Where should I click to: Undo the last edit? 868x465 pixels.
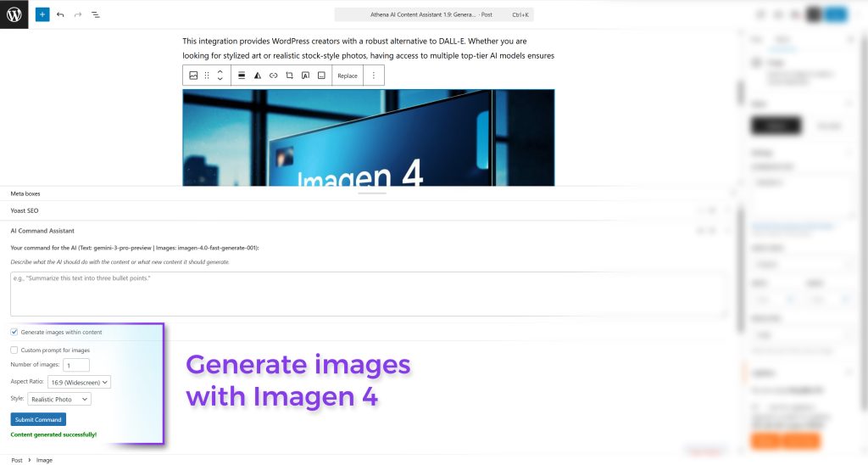[60, 14]
